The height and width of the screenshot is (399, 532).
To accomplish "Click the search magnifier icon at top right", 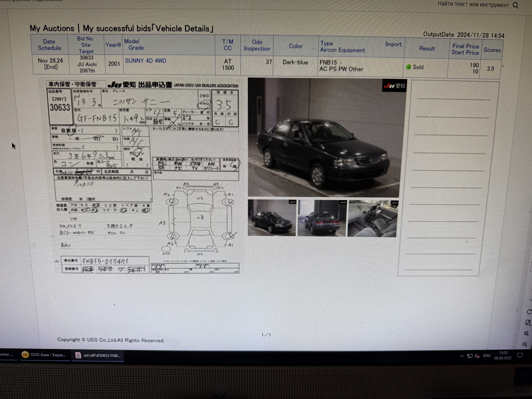I will 515,5.
